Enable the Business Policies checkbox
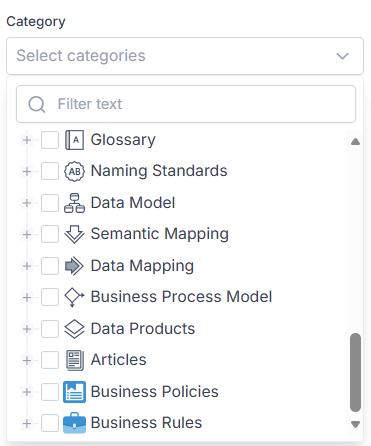Screen dimensions: 371x446 [x=50, y=392]
